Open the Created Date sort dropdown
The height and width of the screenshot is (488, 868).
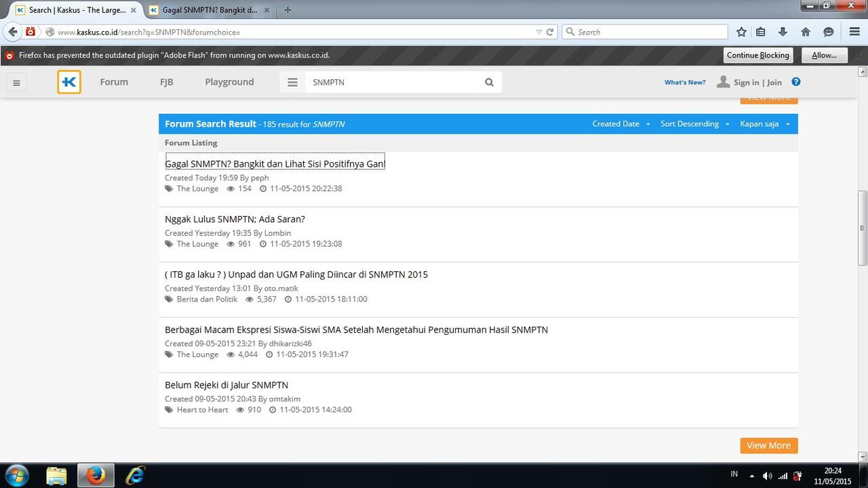[x=621, y=124]
